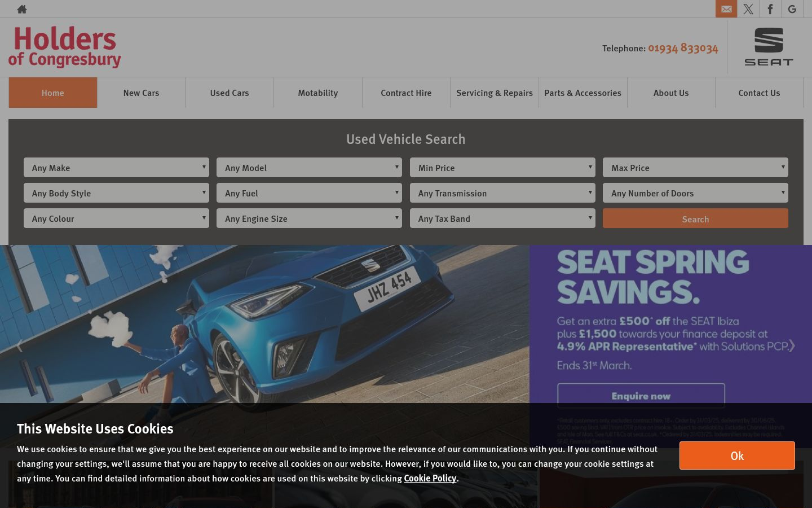This screenshot has width=812, height=508.
Task: Open the Used Cars menu
Action: click(x=230, y=93)
